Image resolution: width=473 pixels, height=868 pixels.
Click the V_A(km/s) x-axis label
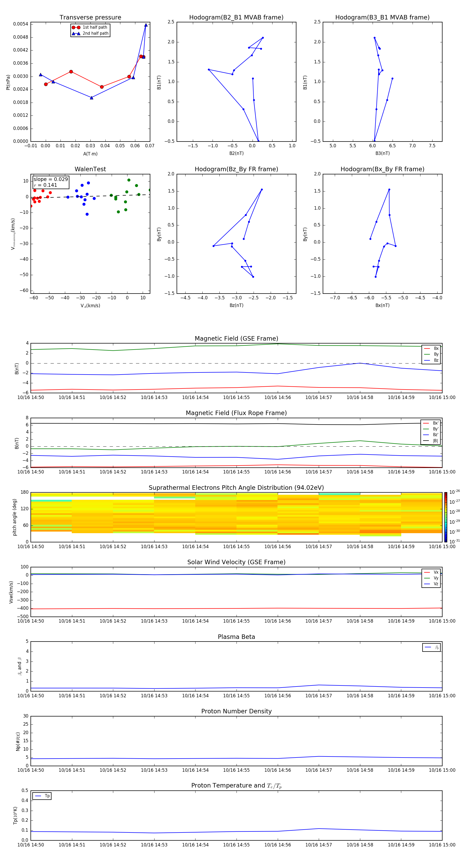pyautogui.click(x=90, y=306)
